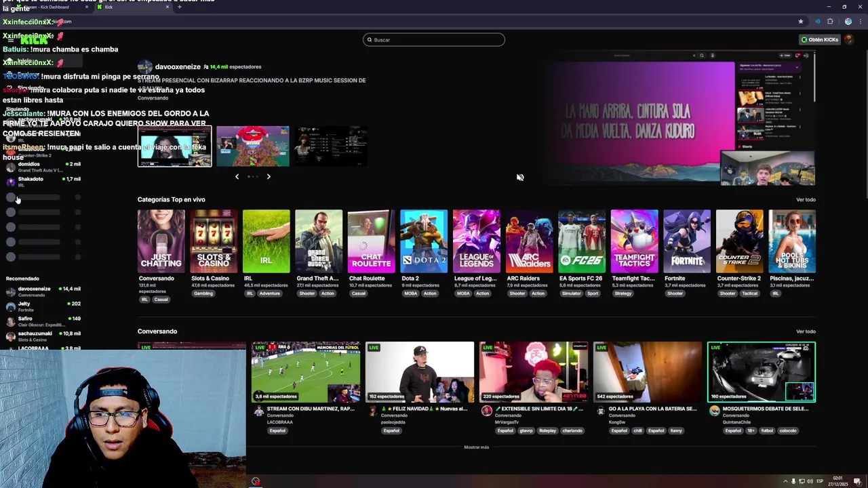Image resolution: width=868 pixels, height=488 pixels.
Task: Click the Adventure tag under IRL
Action: (x=269, y=293)
